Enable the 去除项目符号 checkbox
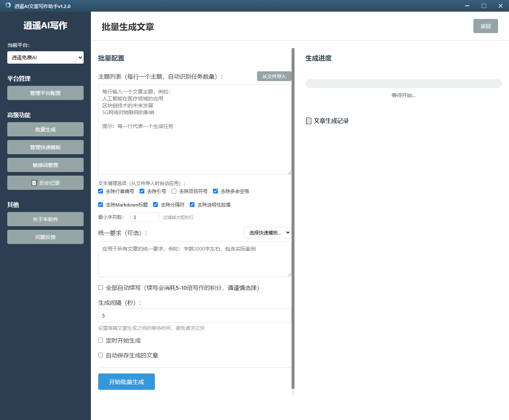Image resolution: width=509 pixels, height=420 pixels. point(174,191)
